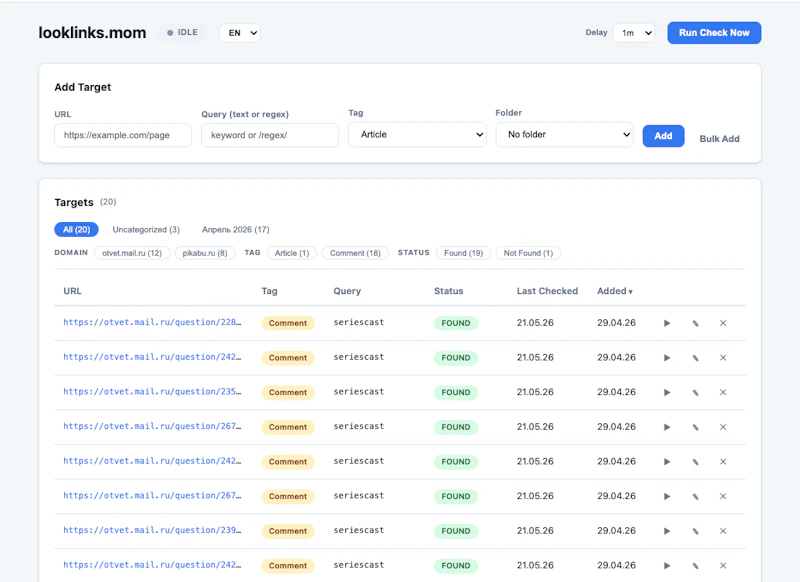This screenshot has height=582, width=800.
Task: Edit the question/235 target row
Action: tap(695, 392)
